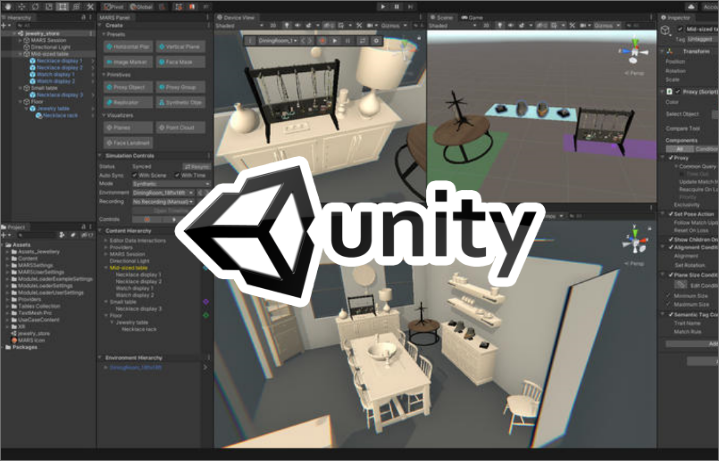Collapse the Visualizers section

(104, 115)
